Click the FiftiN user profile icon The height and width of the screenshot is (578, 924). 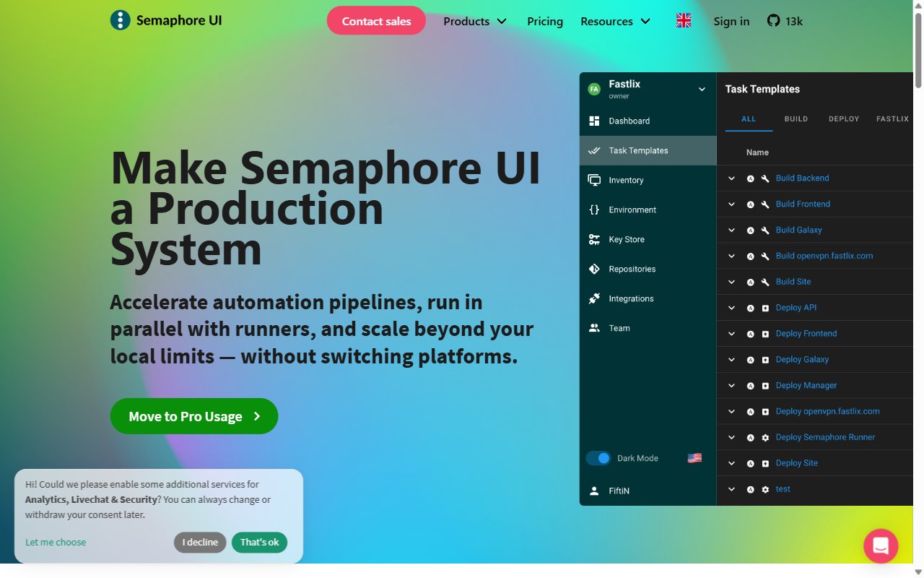coord(594,491)
